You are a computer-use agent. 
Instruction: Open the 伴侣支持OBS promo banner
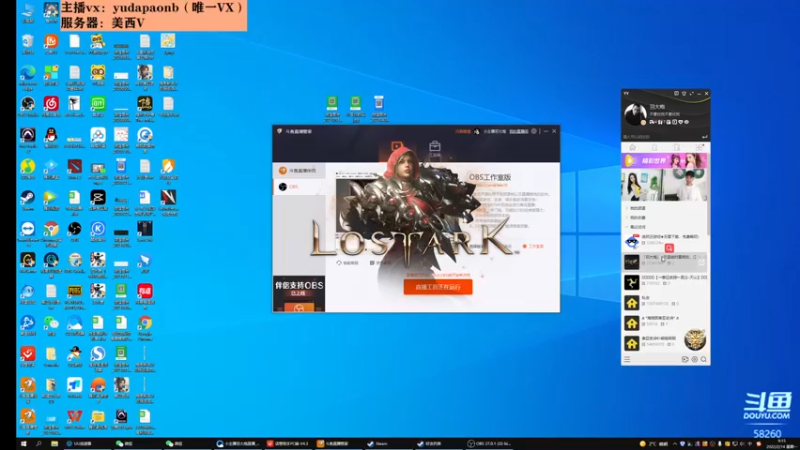click(x=299, y=294)
